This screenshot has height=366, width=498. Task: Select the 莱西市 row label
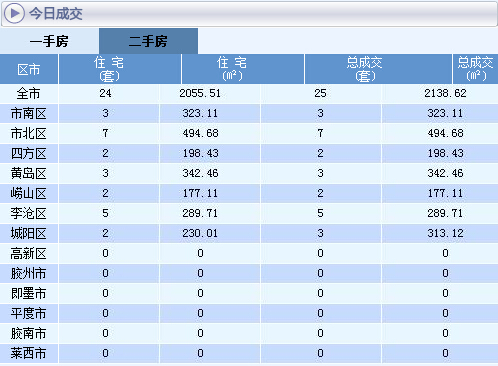pos(28,354)
